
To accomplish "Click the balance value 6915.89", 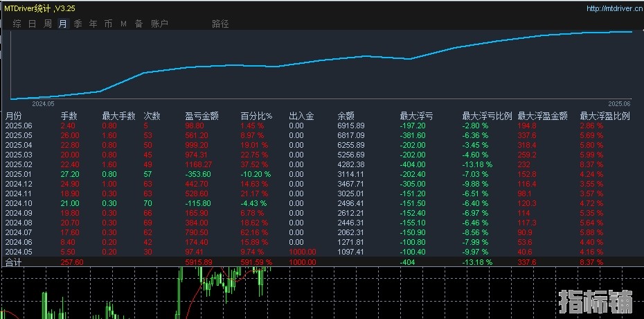I will tap(351, 126).
